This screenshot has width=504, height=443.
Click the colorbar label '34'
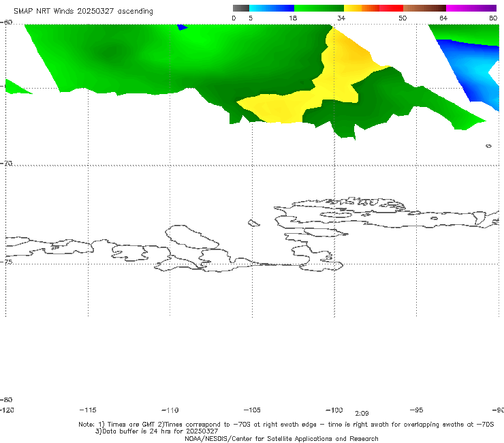pyautogui.click(x=341, y=18)
